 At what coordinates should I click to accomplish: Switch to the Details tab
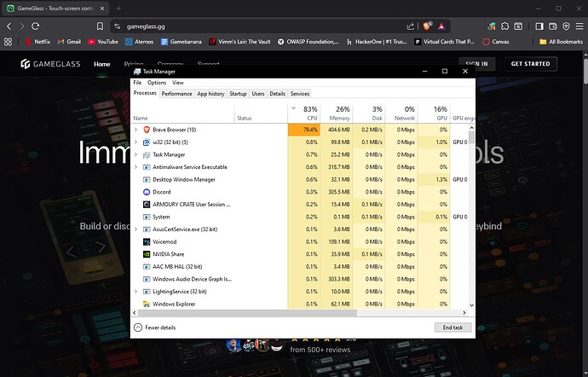[x=278, y=94]
